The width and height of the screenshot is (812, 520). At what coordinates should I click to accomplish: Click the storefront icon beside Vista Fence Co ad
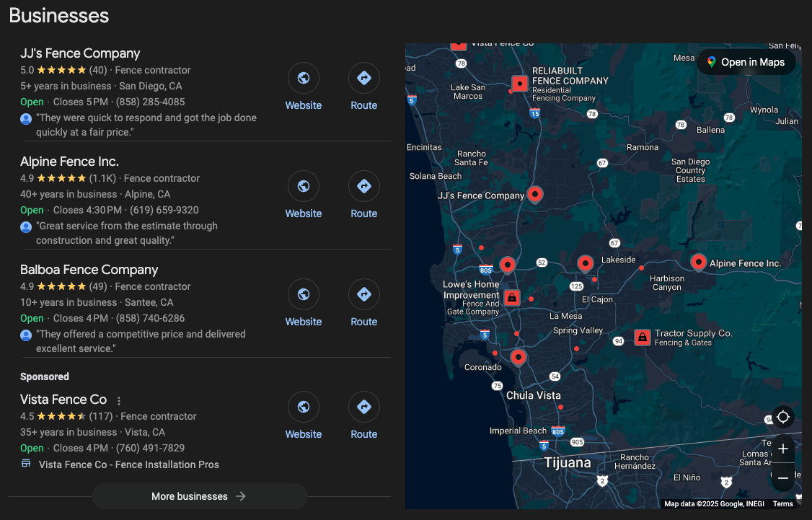click(25, 464)
